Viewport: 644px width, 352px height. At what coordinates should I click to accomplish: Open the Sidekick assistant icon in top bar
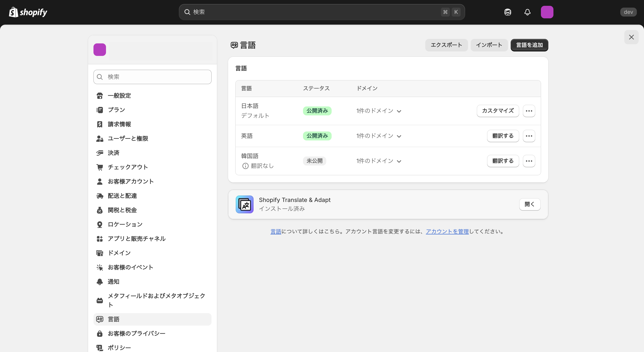(508, 12)
